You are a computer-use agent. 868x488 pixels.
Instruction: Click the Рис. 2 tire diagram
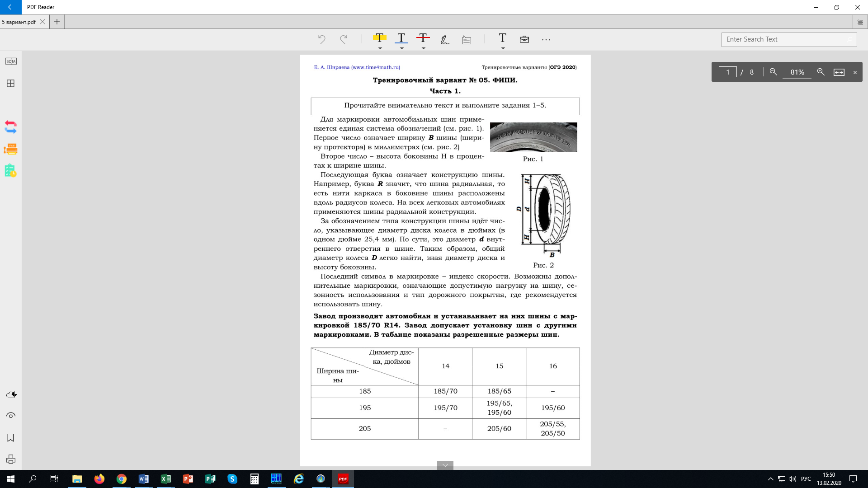click(x=544, y=216)
